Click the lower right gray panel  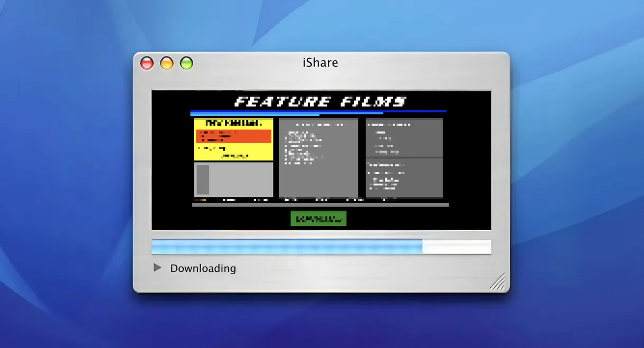[x=404, y=178]
